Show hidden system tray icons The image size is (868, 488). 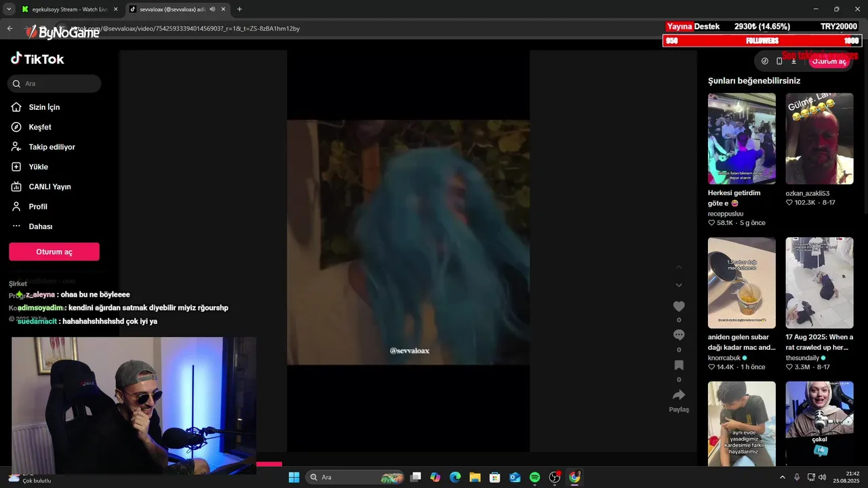(x=783, y=477)
